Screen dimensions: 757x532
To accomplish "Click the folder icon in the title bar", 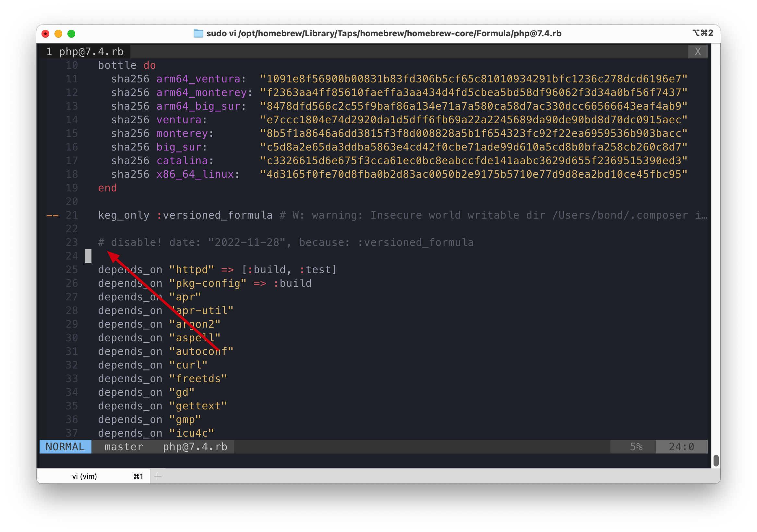I will (198, 33).
